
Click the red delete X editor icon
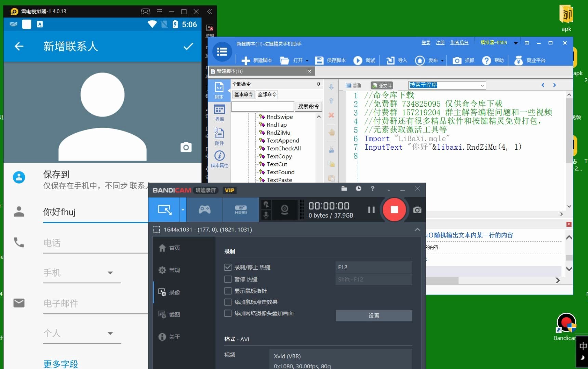tap(331, 115)
